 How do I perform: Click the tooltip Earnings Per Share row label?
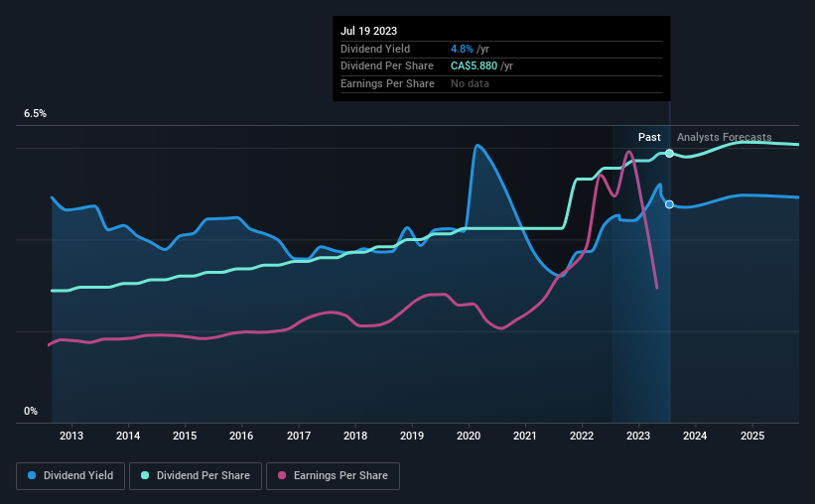(x=387, y=83)
